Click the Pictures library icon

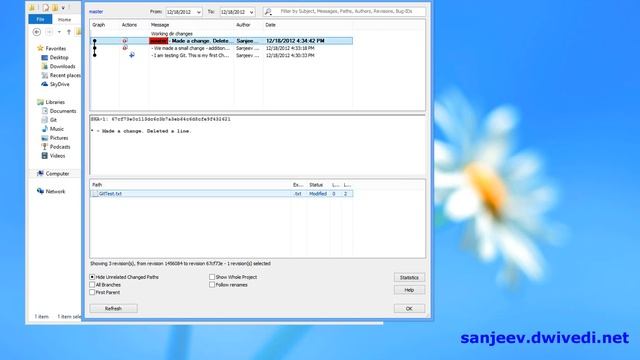(45, 138)
